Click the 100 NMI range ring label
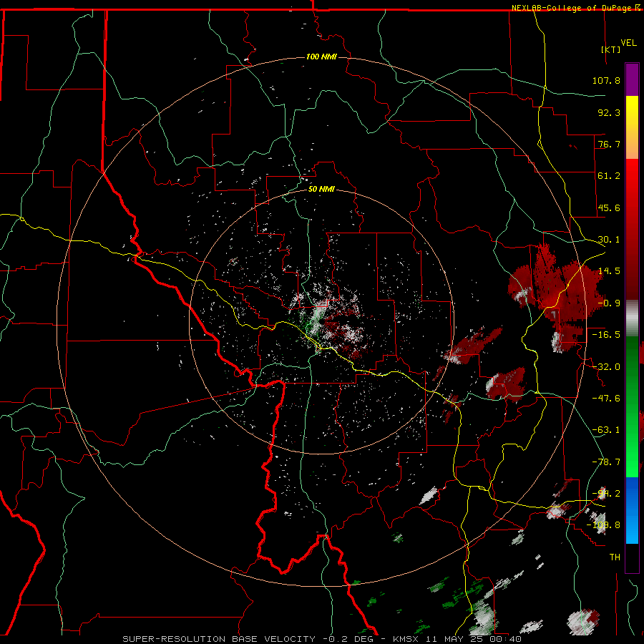The image size is (644, 644). (321, 57)
